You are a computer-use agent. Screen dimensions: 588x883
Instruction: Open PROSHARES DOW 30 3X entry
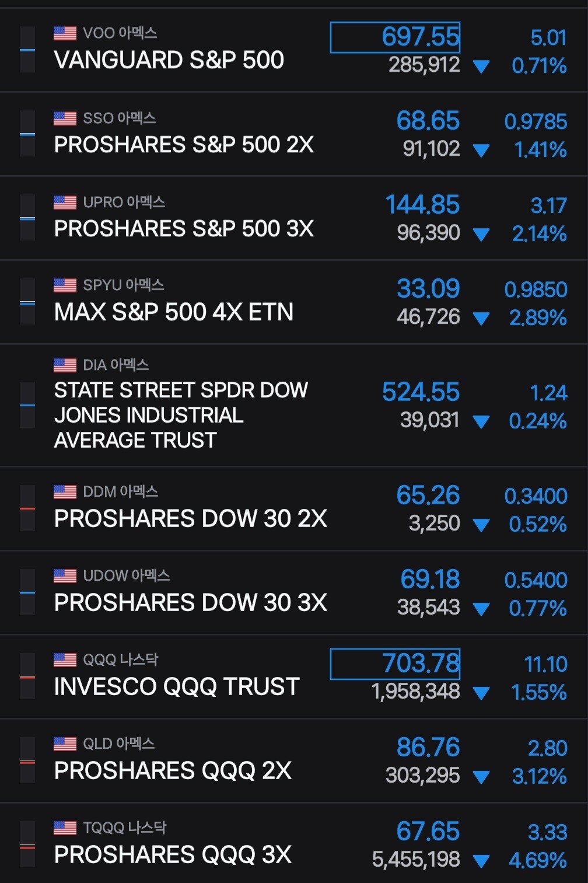[x=191, y=602]
